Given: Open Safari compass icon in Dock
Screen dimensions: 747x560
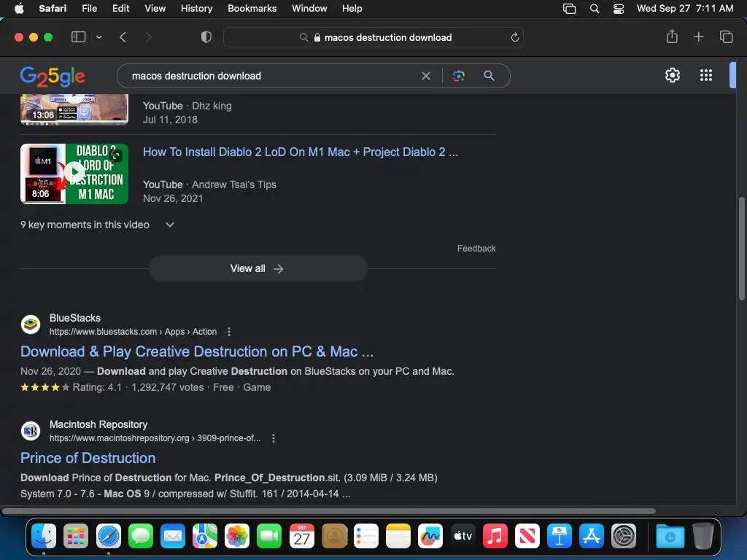Looking at the screenshot, I should coord(109,536).
